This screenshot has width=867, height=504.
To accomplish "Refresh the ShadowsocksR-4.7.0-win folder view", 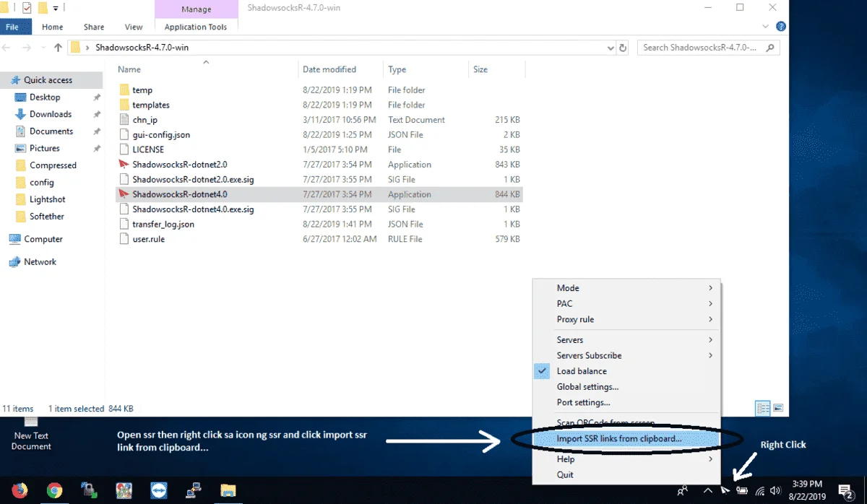I will (624, 48).
